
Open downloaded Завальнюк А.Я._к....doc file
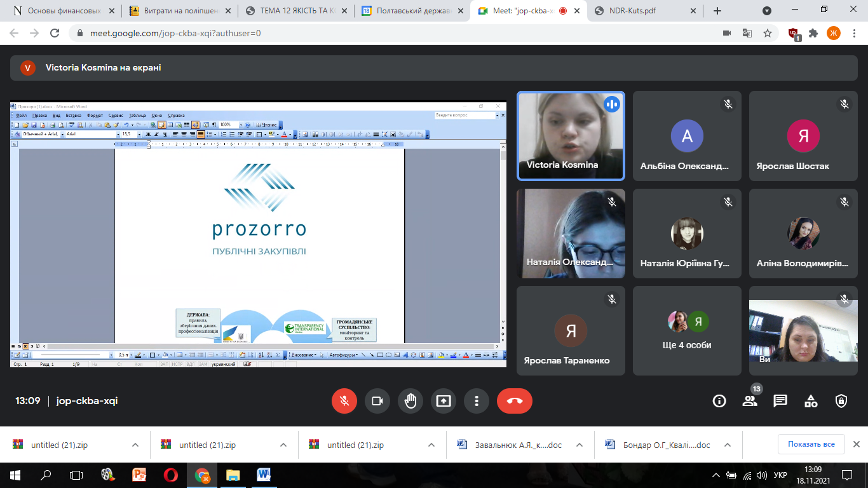pyautogui.click(x=519, y=445)
